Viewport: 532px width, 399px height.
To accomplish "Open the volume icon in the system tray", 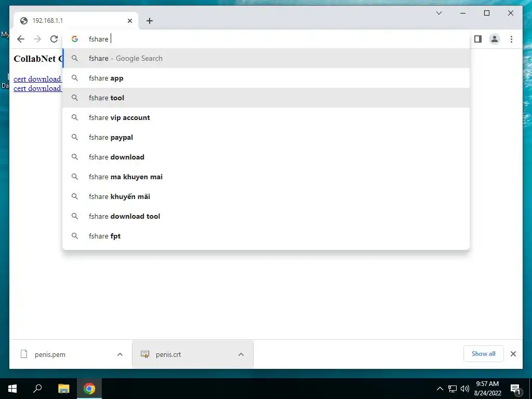I will pos(465,389).
